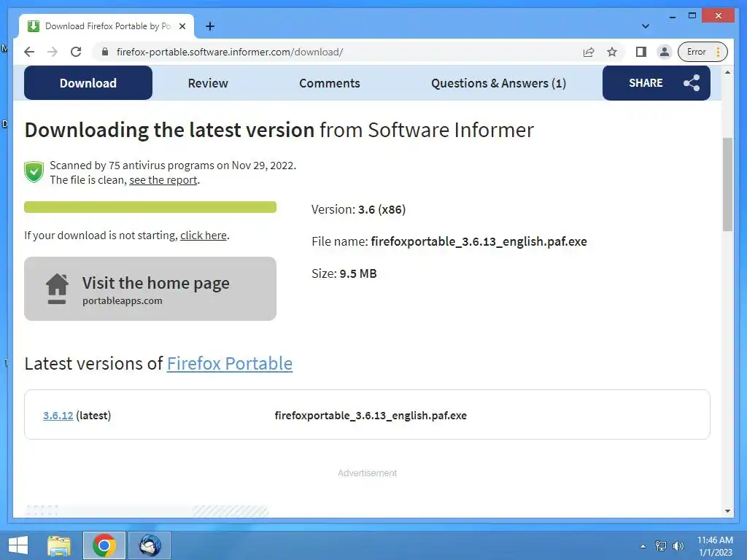Select the Download Firefox Portable browser tab
The image size is (747, 560).
click(x=107, y=26)
